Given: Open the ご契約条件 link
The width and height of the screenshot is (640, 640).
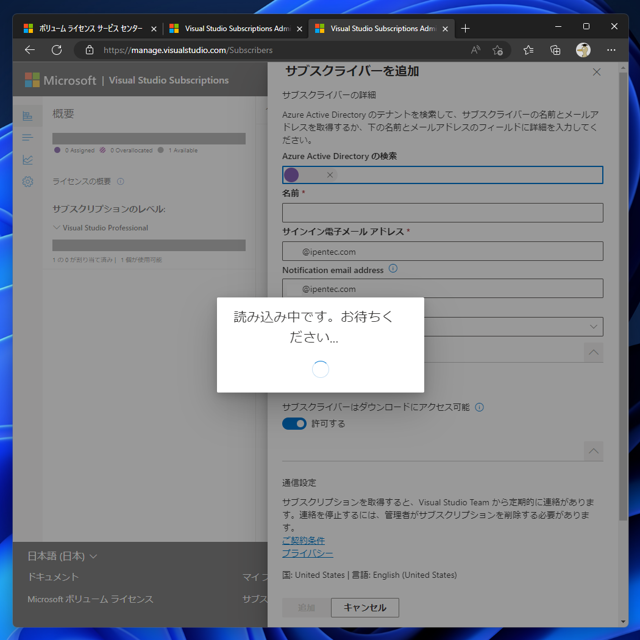Looking at the screenshot, I should coord(303,540).
